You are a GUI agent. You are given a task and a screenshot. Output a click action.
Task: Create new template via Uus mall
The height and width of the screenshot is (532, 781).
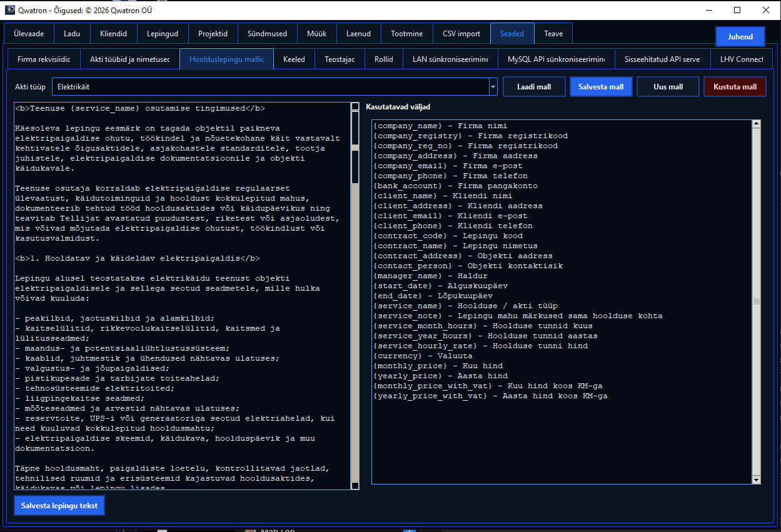(x=668, y=87)
